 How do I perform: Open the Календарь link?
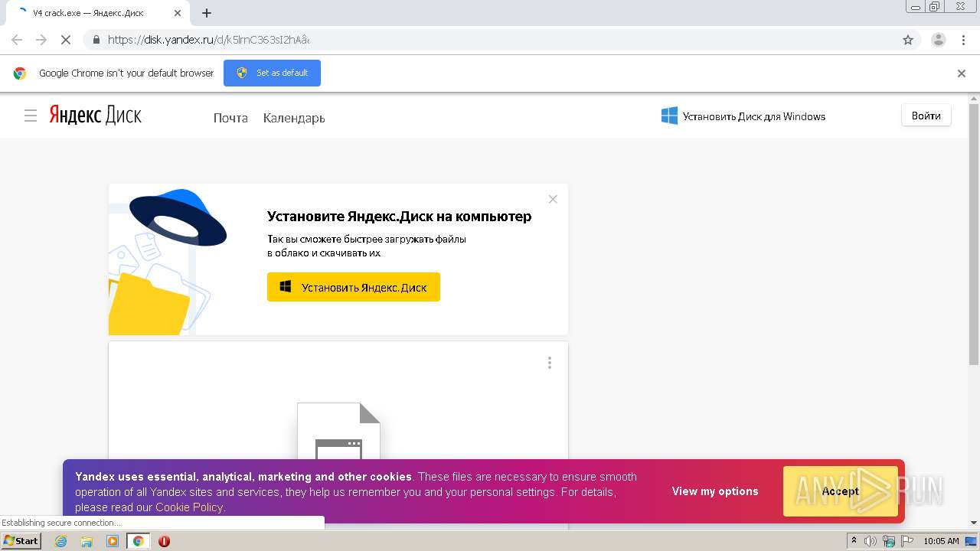(294, 118)
